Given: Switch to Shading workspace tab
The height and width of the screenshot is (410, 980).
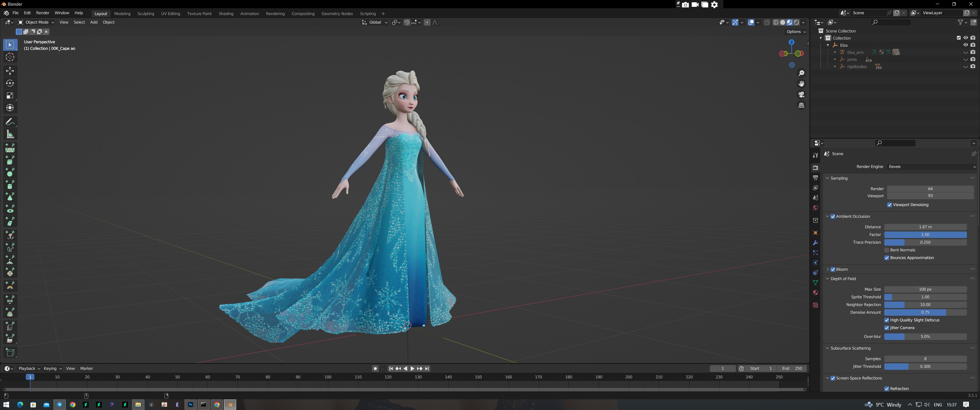Looking at the screenshot, I should tap(226, 14).
